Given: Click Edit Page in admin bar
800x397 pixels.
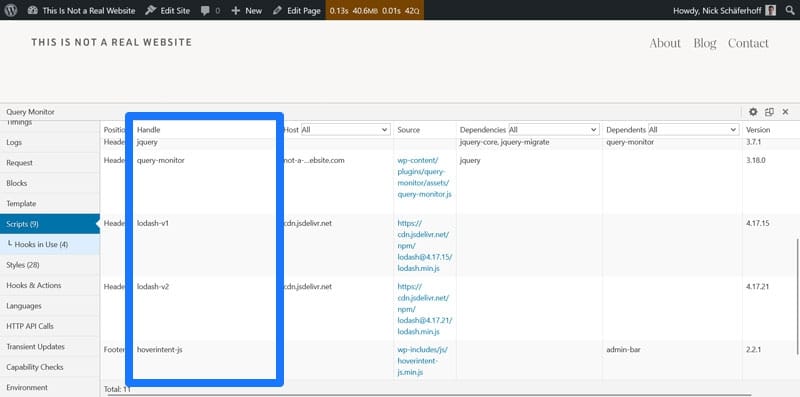Looking at the screenshot, I should [296, 10].
